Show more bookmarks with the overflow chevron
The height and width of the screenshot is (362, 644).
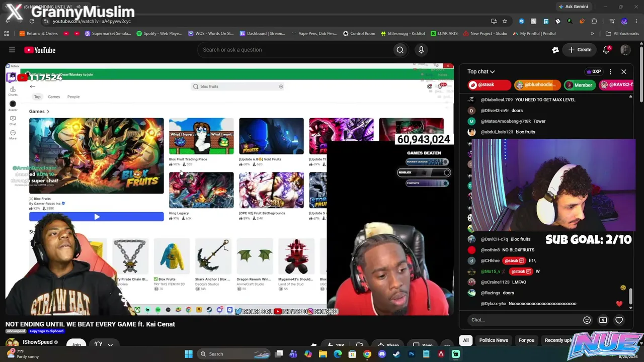(592, 34)
